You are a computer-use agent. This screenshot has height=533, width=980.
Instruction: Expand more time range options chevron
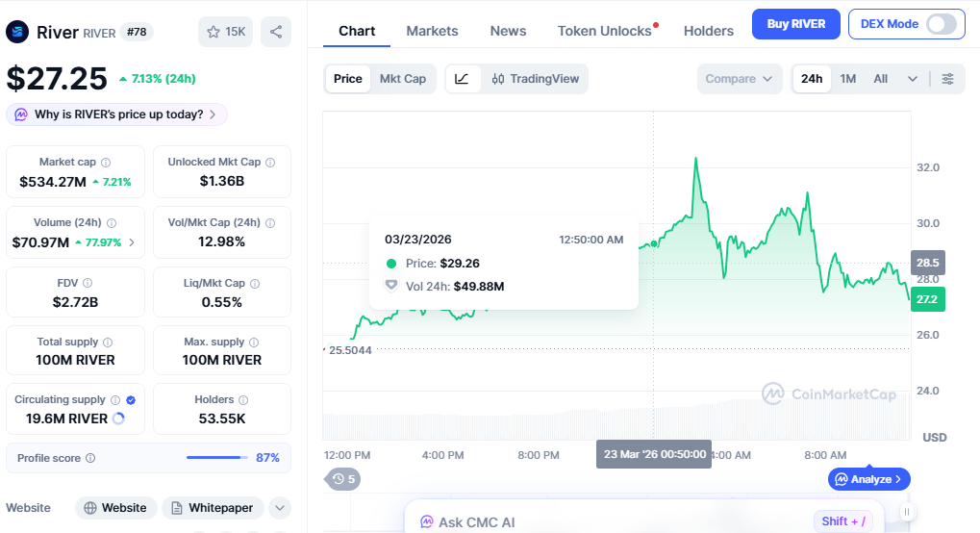coord(913,79)
